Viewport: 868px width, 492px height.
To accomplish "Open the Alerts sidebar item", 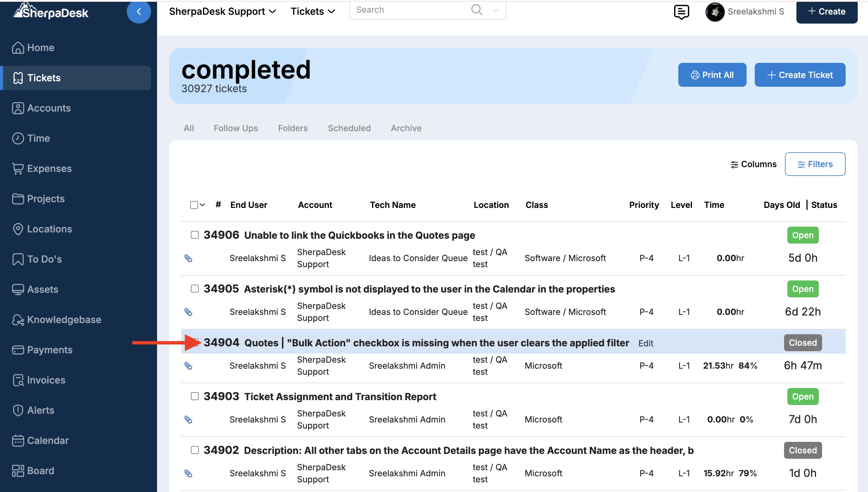I will point(40,410).
